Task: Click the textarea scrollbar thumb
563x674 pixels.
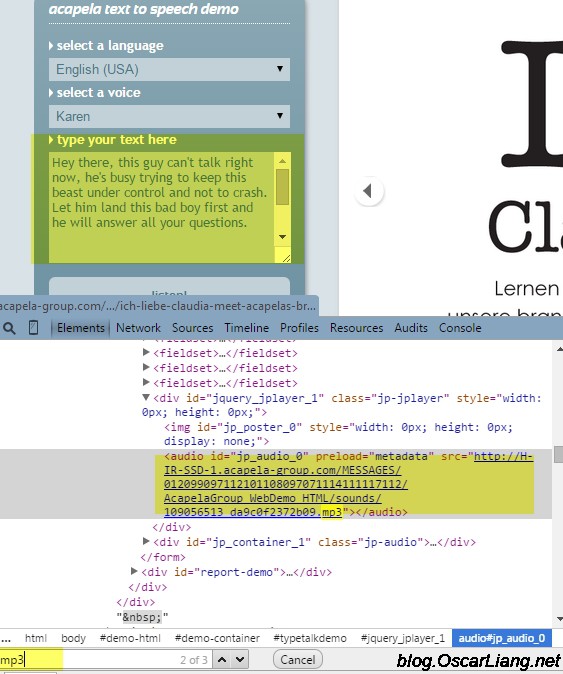Action: [x=282, y=187]
